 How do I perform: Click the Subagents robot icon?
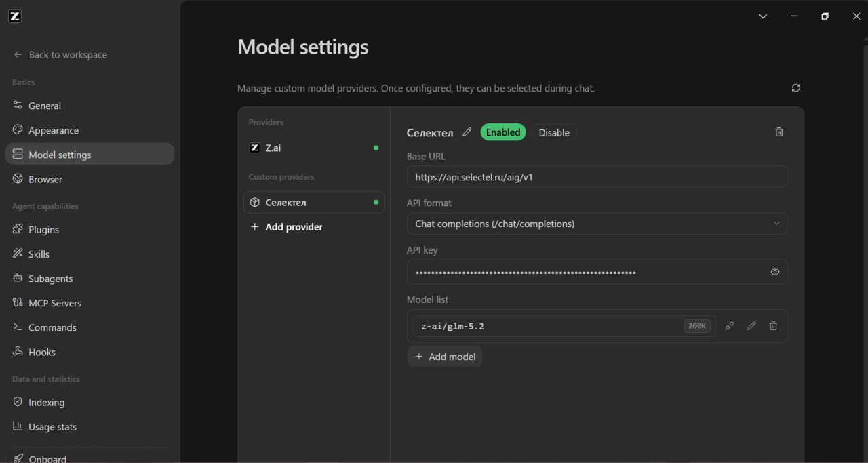18,279
